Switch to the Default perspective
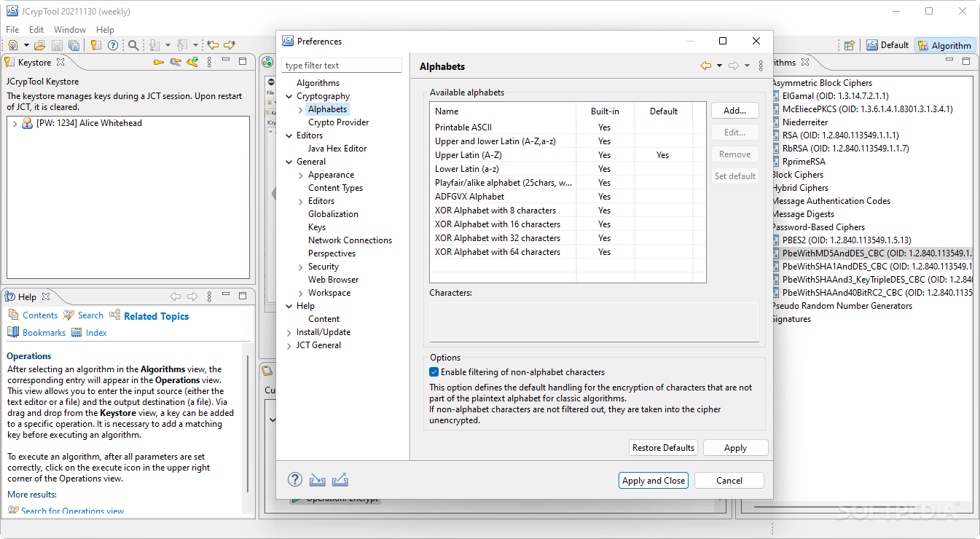980x539 pixels. click(887, 45)
